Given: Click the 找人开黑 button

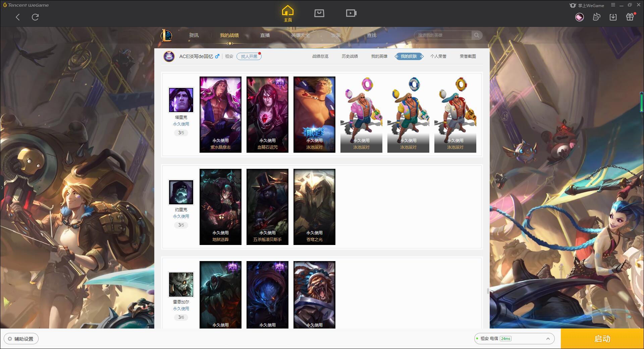Looking at the screenshot, I should click(249, 56).
